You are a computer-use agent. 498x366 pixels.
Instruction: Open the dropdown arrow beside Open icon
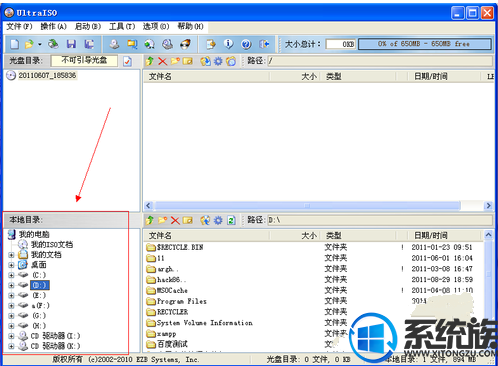tap(40, 44)
